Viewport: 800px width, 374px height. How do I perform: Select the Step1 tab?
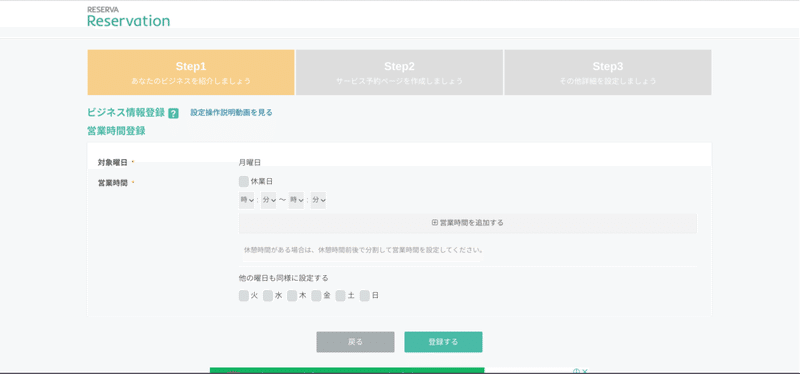(191, 72)
